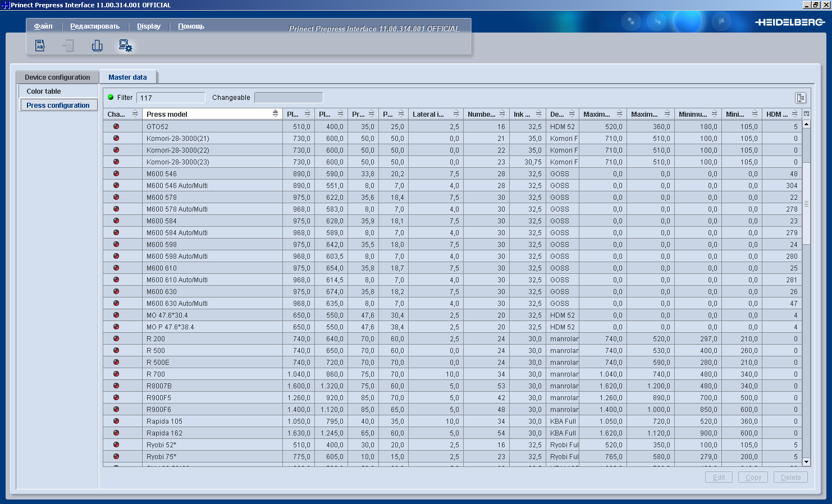This screenshot has height=504, width=832.
Task: Select the M600 578 row
Action: [452, 198]
